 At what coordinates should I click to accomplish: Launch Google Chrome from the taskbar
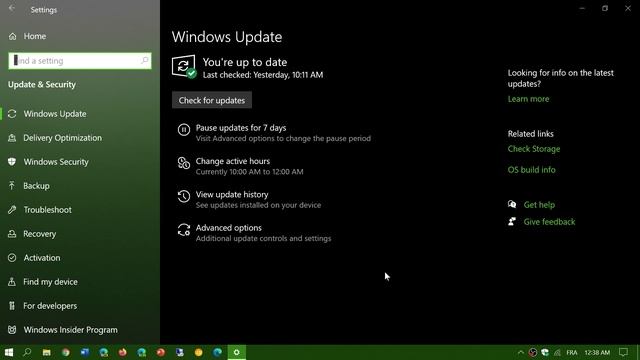tap(66, 352)
